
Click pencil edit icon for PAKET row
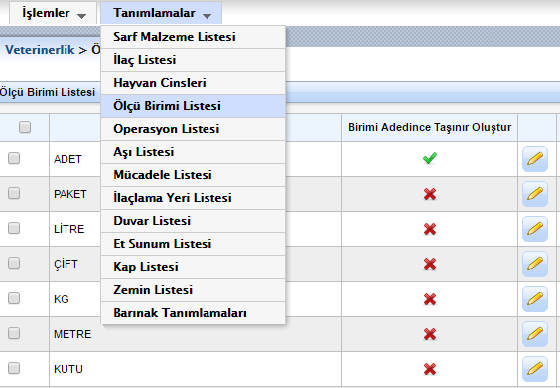pos(535,194)
